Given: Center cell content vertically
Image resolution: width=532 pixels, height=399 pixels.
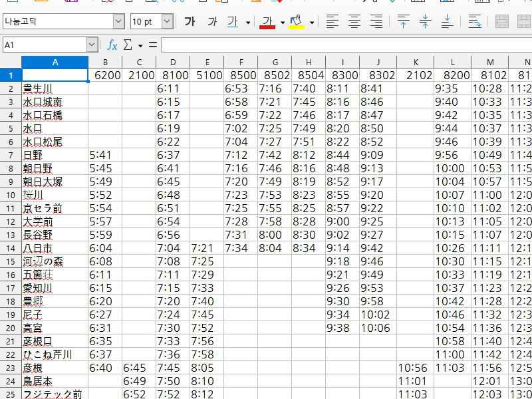Looking at the screenshot, I should [x=425, y=22].
